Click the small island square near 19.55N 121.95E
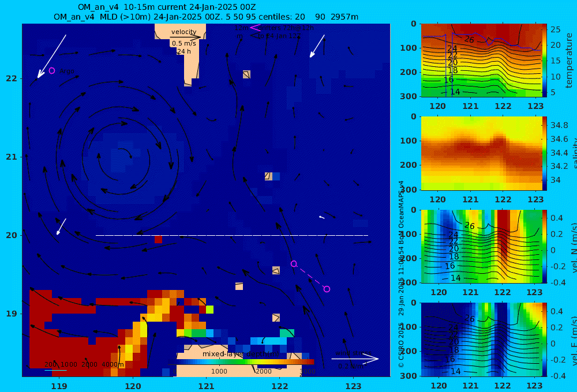The height and width of the screenshot is (392, 577). (x=276, y=270)
